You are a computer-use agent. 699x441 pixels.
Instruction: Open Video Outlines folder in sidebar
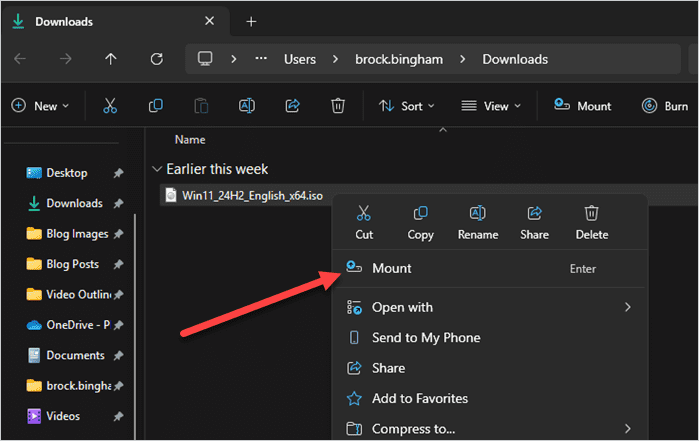pyautogui.click(x=68, y=294)
